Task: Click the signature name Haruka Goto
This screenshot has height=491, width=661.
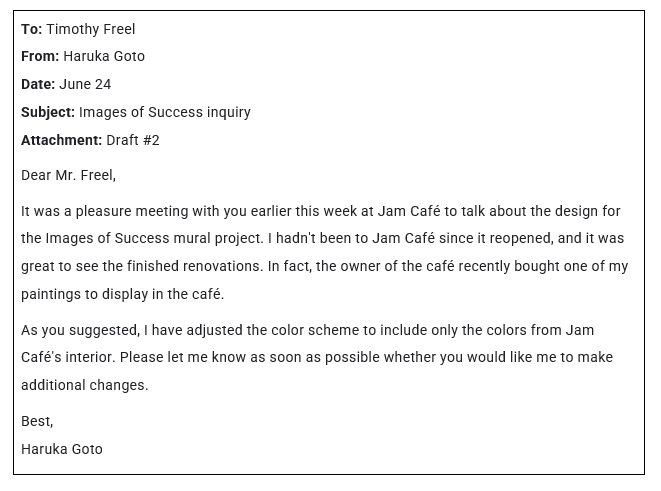Action: point(62,449)
